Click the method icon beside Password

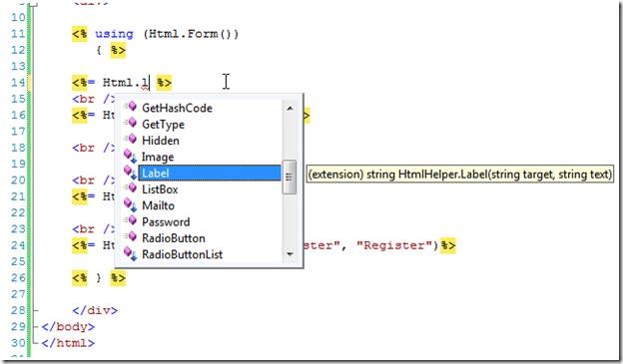(131, 220)
